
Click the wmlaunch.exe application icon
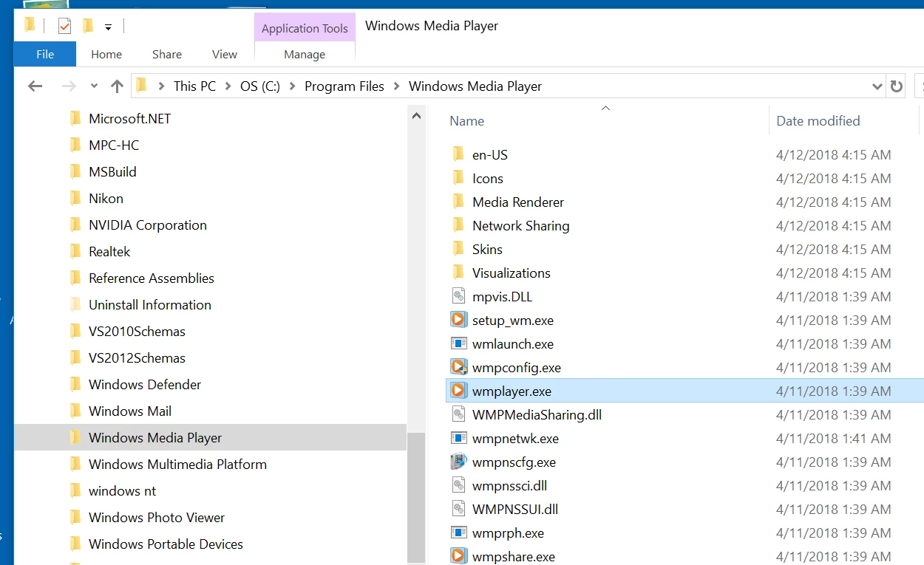click(459, 343)
